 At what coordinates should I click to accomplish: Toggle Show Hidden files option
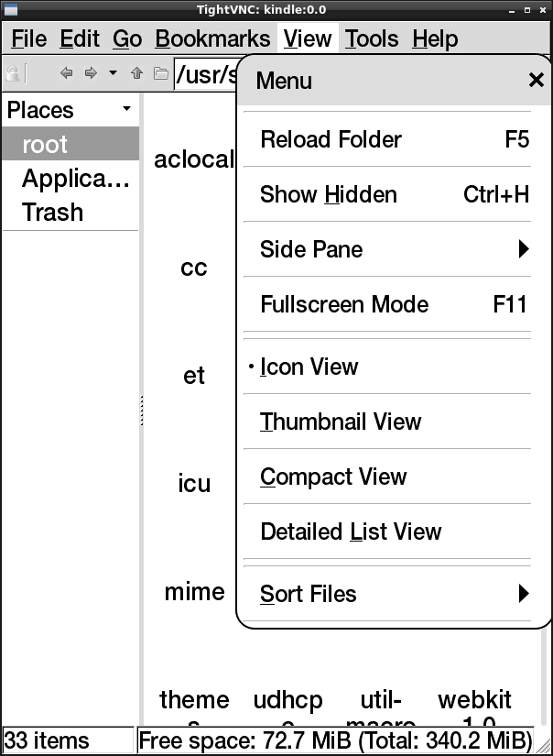(x=385, y=194)
